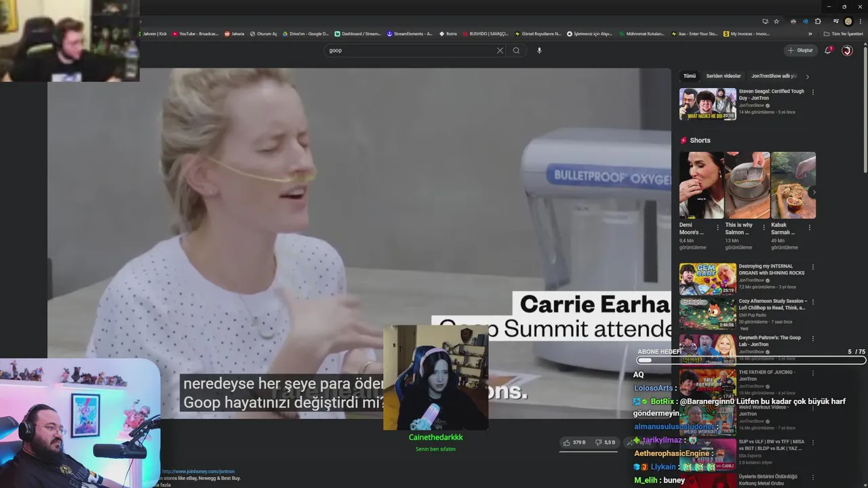Like the video (579 B)
868x488 pixels.
pos(574,443)
